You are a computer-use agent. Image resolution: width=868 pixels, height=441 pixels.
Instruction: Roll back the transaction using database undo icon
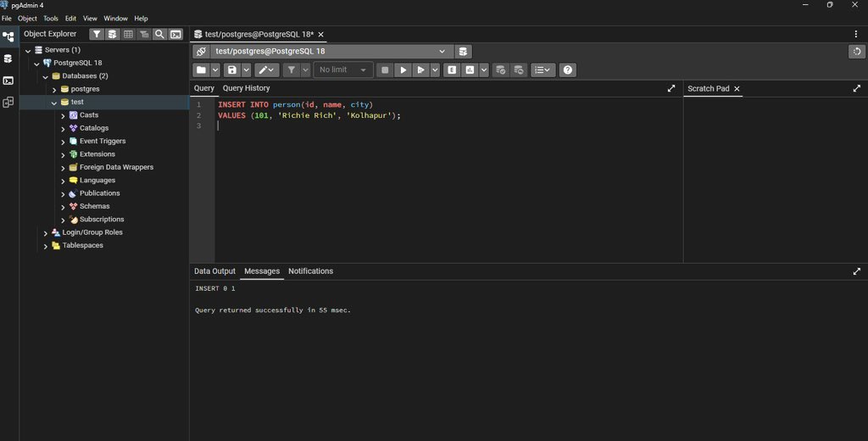pos(519,70)
